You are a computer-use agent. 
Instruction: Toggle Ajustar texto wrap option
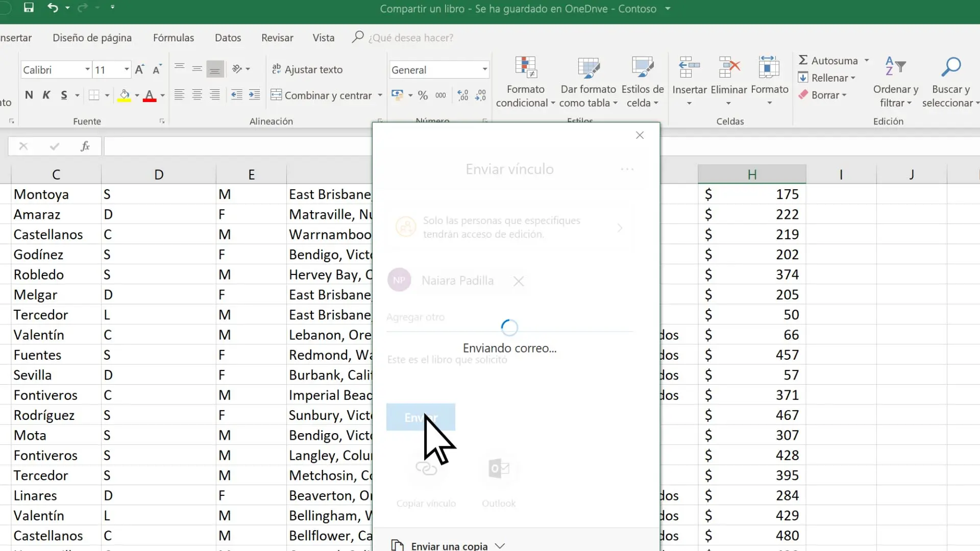coord(307,70)
